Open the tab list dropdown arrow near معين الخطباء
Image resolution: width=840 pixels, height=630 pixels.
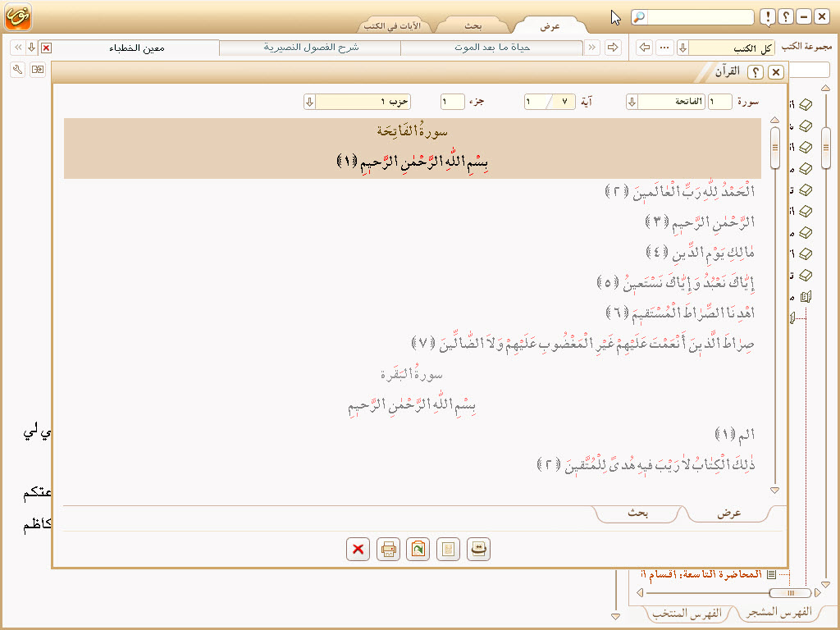(x=32, y=48)
